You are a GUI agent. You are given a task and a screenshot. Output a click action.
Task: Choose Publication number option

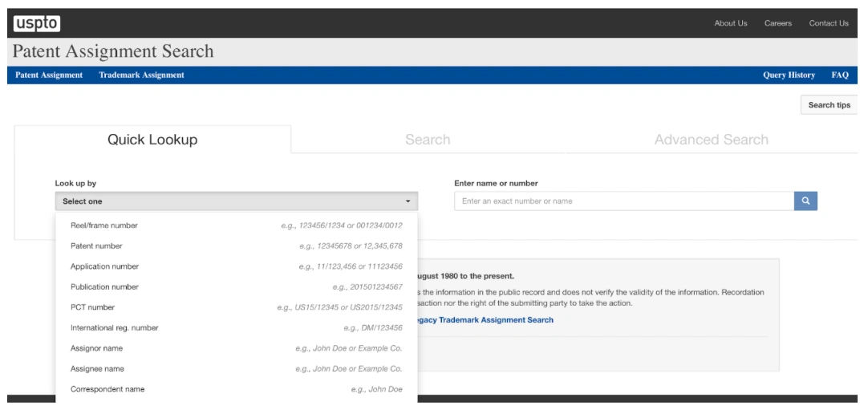237,287
